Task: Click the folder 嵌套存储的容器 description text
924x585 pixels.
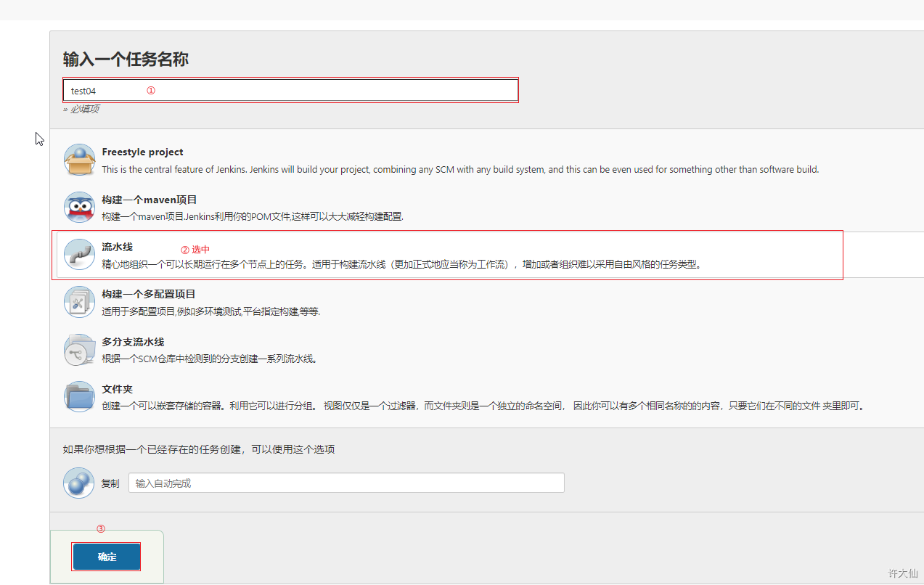Action: tap(484, 406)
